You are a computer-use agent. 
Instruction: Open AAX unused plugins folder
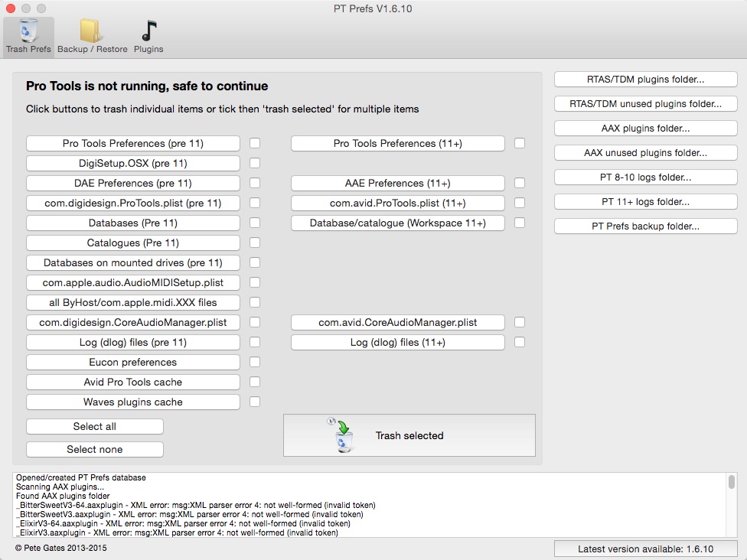coord(645,153)
